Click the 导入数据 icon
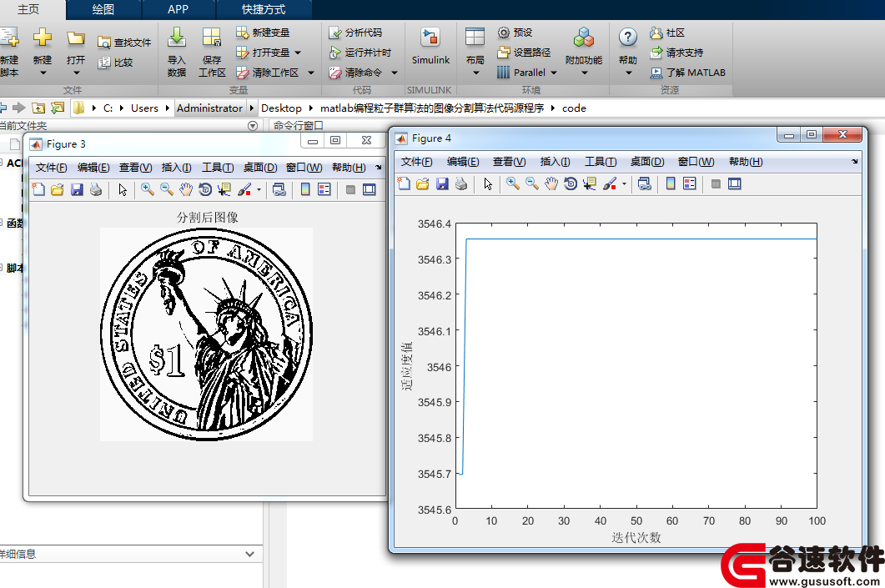885x588 pixels. (x=177, y=38)
